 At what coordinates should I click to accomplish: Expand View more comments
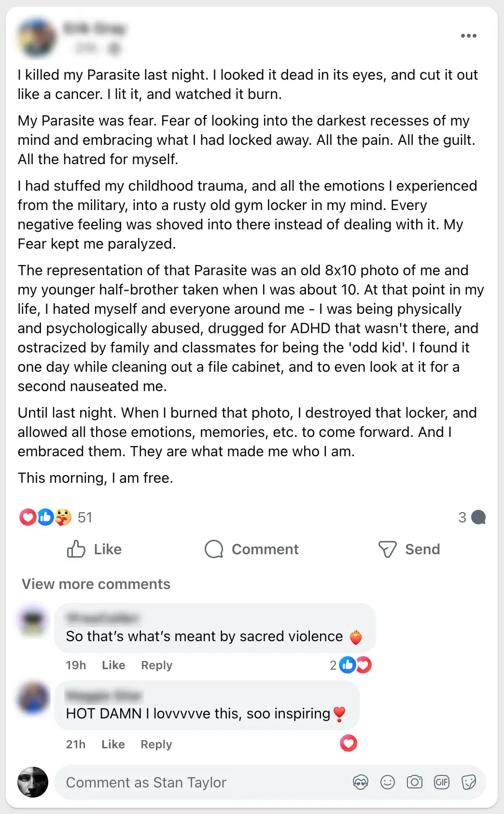96,584
